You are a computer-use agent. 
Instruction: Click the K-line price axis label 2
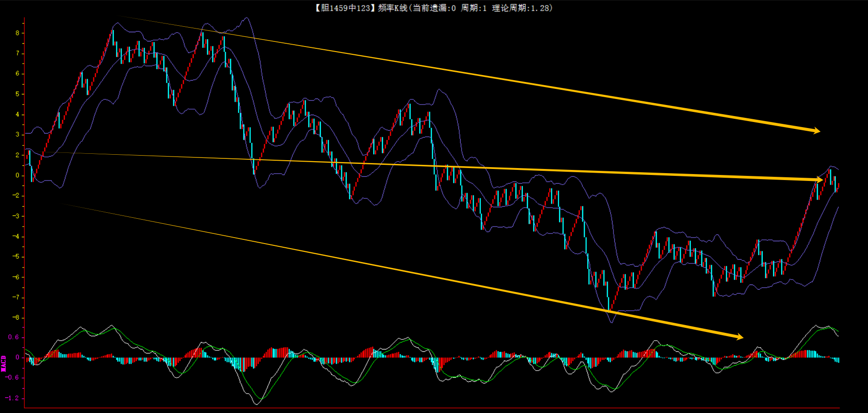point(17,155)
